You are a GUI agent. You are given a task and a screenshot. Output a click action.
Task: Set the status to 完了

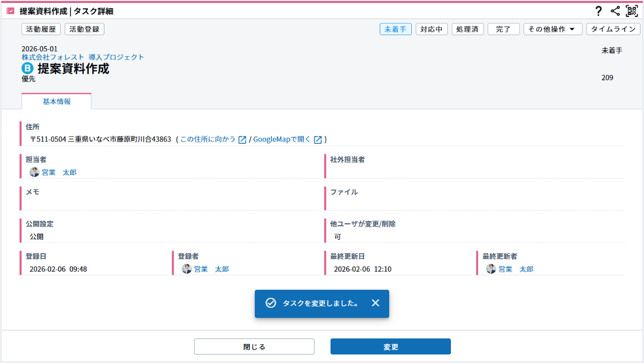click(x=503, y=29)
